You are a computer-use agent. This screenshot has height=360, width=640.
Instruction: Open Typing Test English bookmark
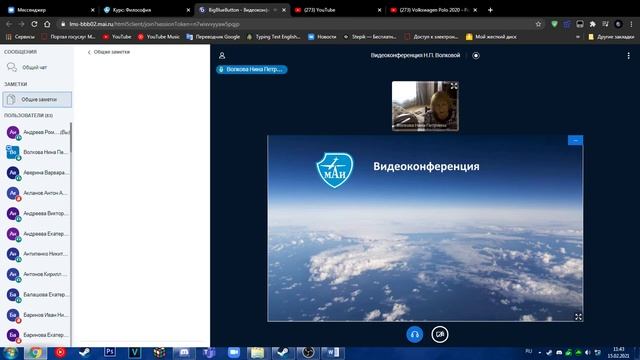[x=273, y=37]
